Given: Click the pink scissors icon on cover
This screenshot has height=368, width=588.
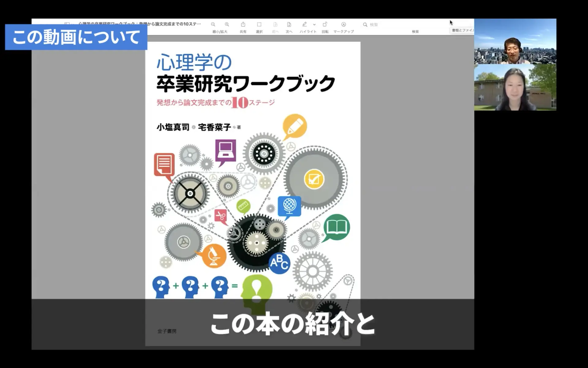Looking at the screenshot, I should (221, 217).
